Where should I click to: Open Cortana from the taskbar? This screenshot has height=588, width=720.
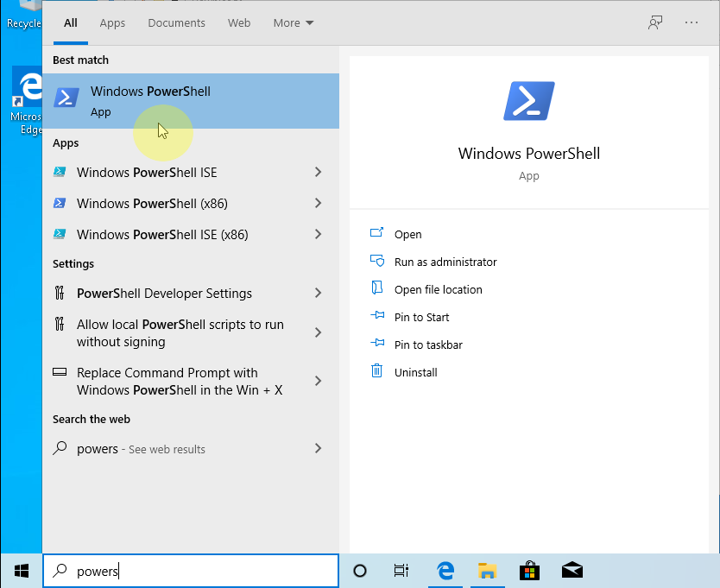point(360,571)
